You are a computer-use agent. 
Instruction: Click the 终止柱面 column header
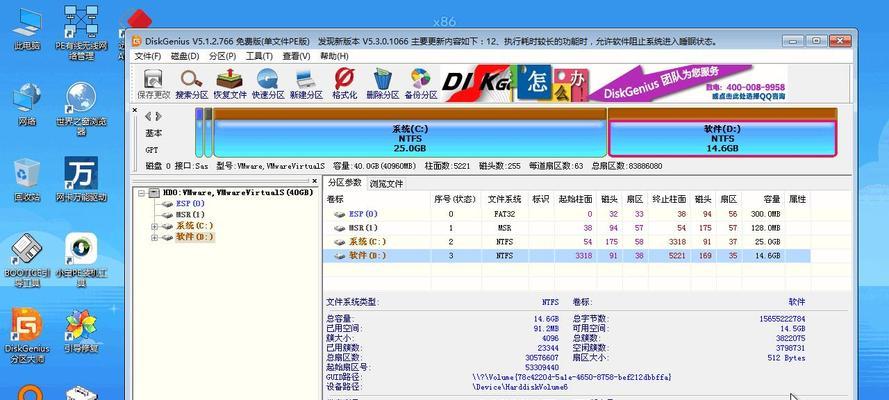(x=669, y=199)
